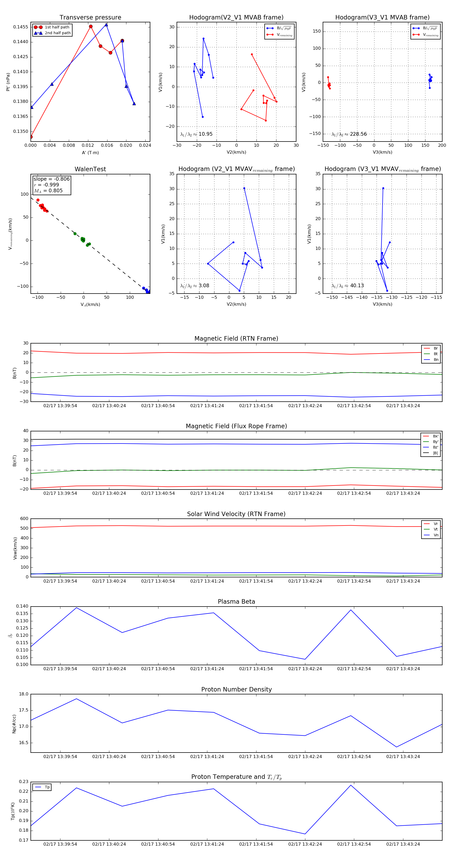Select the Bx' legend entry
Viewport: 473px width, 868px height.
(x=431, y=436)
